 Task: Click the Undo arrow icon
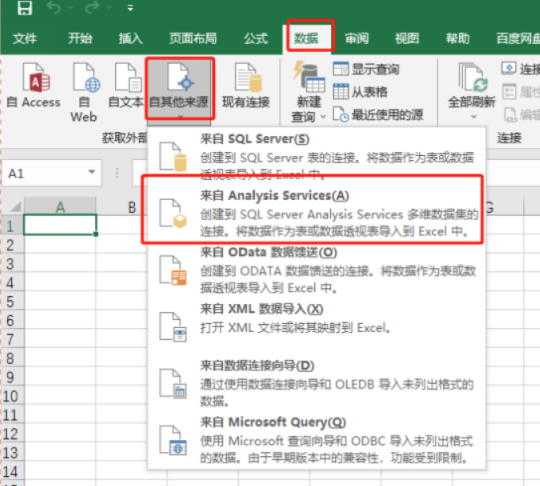pyautogui.click(x=54, y=8)
